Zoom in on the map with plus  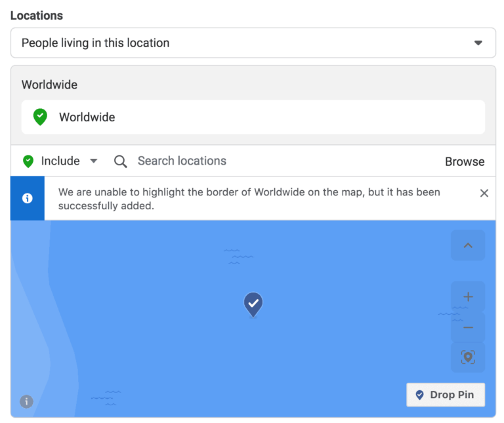point(468,297)
